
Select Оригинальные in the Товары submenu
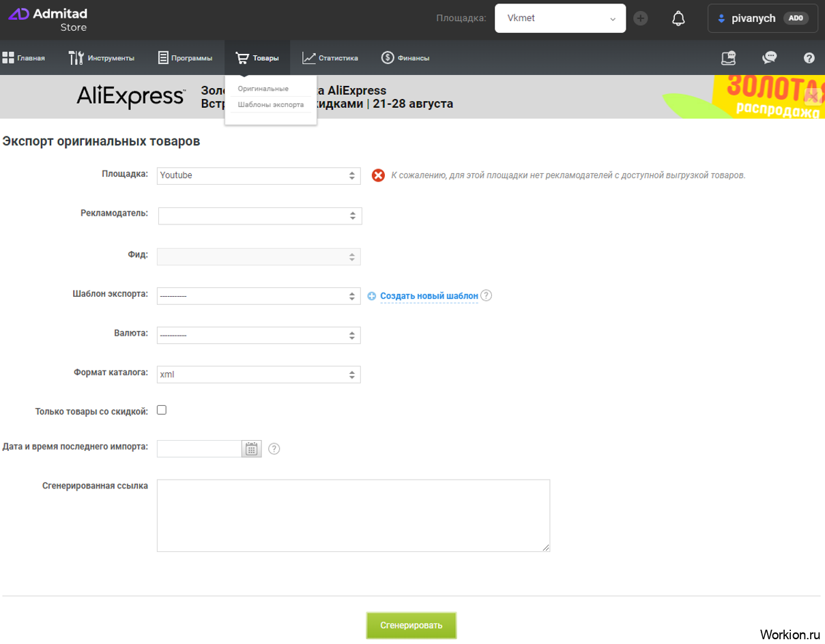(x=263, y=89)
